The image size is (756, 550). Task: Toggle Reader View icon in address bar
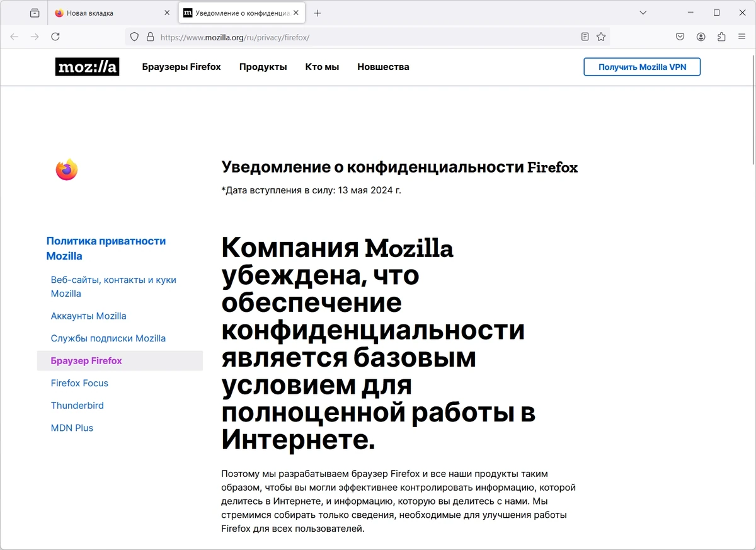pyautogui.click(x=585, y=37)
